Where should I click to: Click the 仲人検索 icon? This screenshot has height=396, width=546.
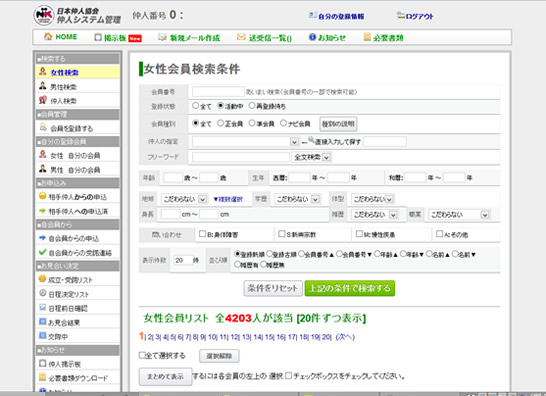click(x=43, y=100)
